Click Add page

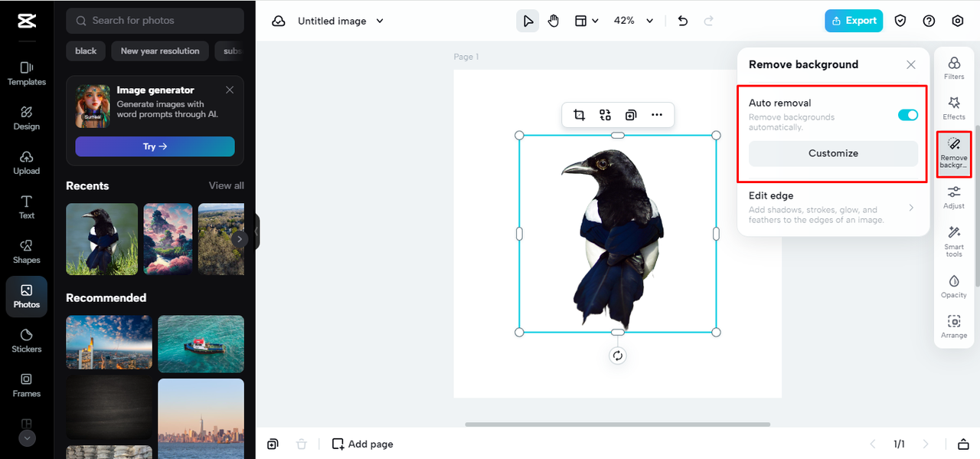(x=363, y=444)
